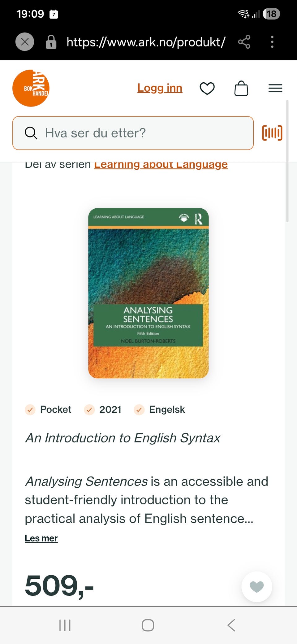
Task: Tap the Engelsk language checkmark
Action: coord(139,410)
